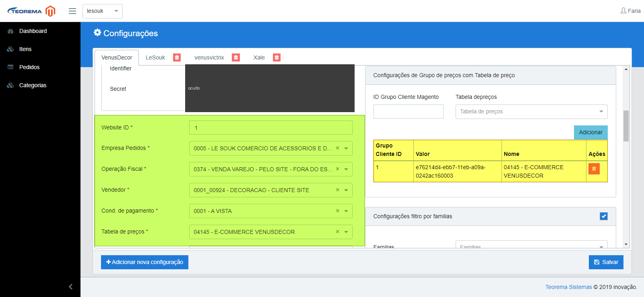644x297 pixels.
Task: Click the scrollbar down arrow
Action: click(626, 244)
